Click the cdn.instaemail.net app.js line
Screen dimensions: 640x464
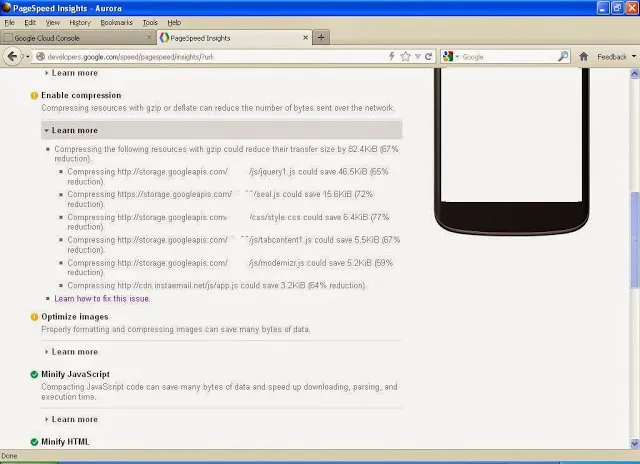click(x=217, y=286)
